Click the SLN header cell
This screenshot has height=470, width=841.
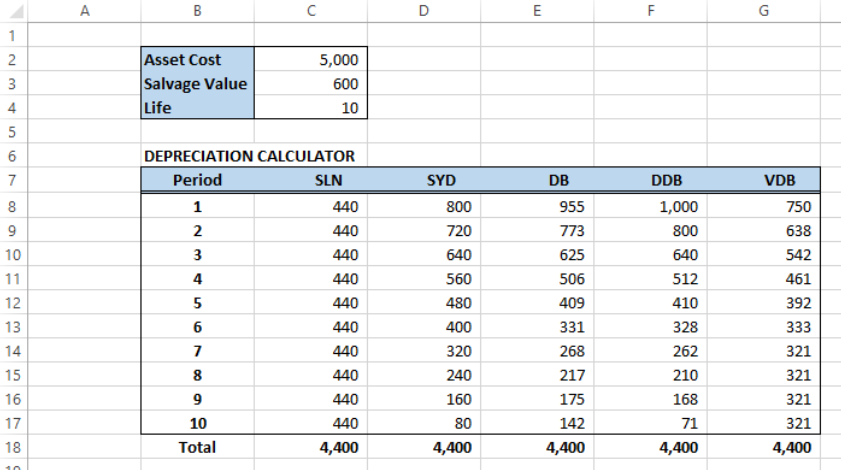coord(311,180)
